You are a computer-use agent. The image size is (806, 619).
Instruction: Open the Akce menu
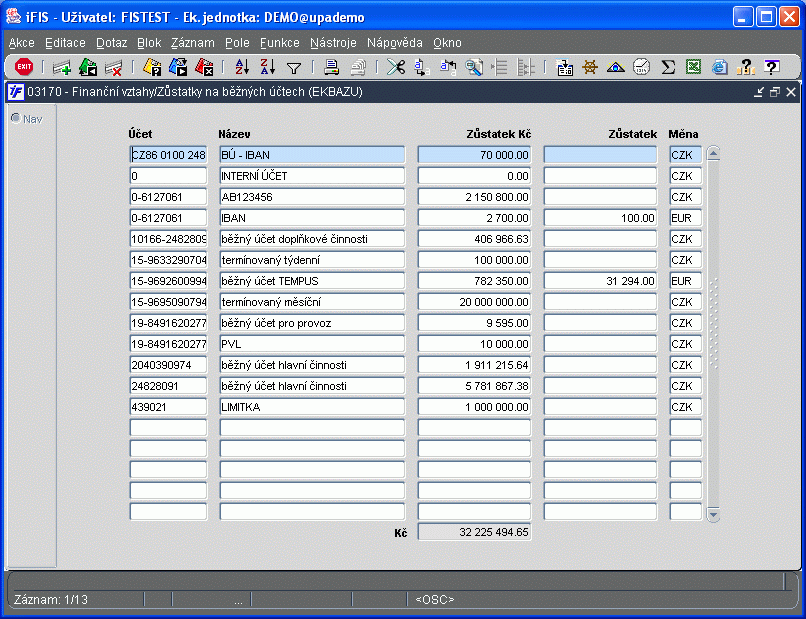pyautogui.click(x=22, y=43)
